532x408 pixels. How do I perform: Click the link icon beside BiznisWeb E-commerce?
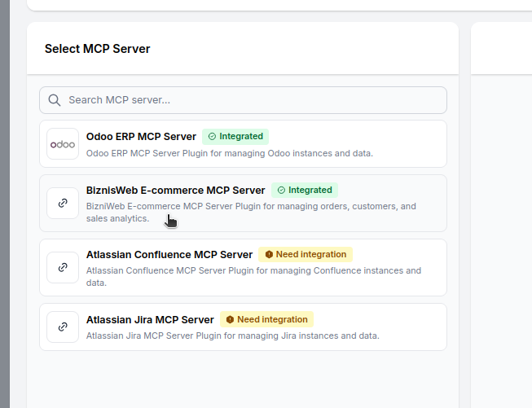click(x=63, y=203)
